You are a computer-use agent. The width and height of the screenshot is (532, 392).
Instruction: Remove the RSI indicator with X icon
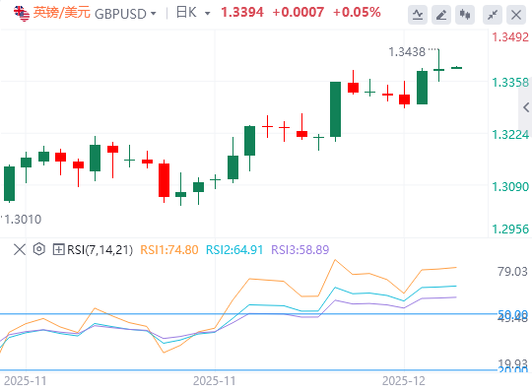click(x=20, y=249)
